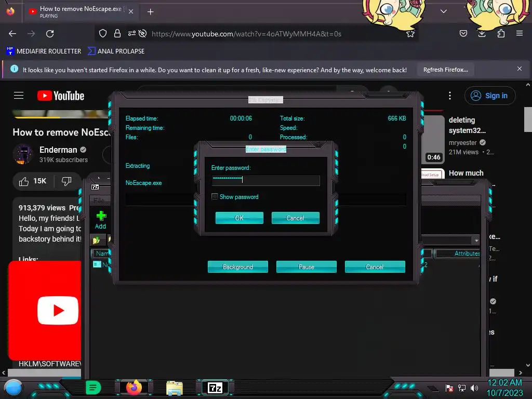
Task: Bookmark this page with the star icon
Action: pos(410,34)
